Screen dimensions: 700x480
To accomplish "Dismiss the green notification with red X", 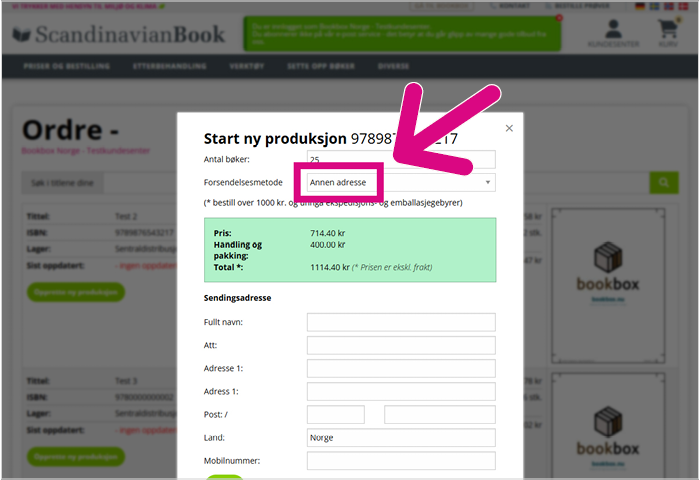I will click(x=559, y=18).
